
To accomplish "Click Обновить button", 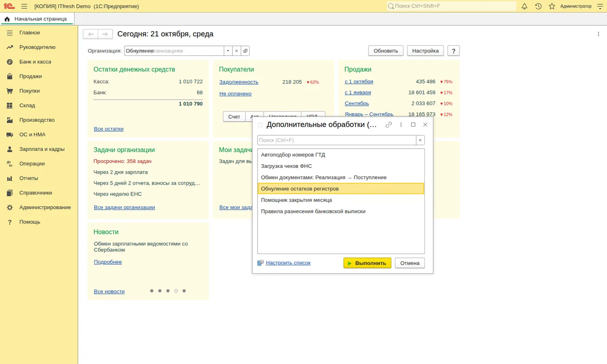I will pyautogui.click(x=386, y=51).
